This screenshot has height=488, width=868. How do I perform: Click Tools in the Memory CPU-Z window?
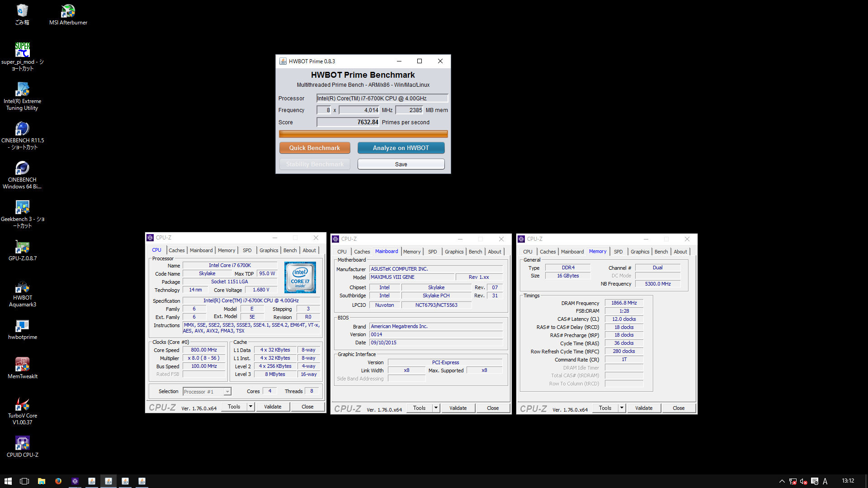pyautogui.click(x=605, y=408)
